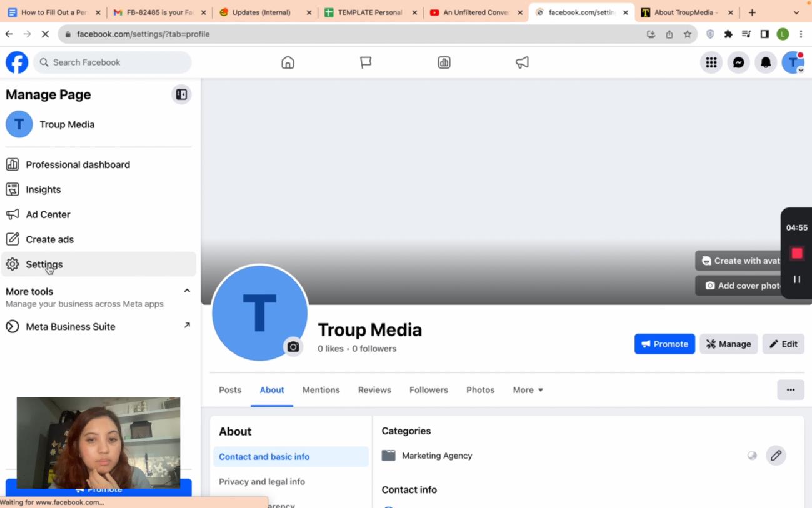Go to Home via house icon
This screenshot has width=812, height=508.
(x=288, y=62)
